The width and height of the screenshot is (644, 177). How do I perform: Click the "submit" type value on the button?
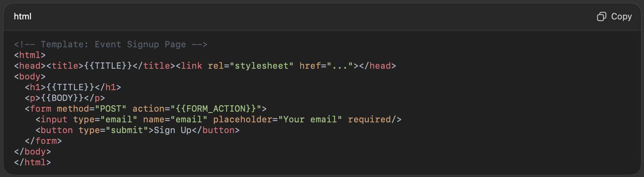pyautogui.click(x=127, y=130)
